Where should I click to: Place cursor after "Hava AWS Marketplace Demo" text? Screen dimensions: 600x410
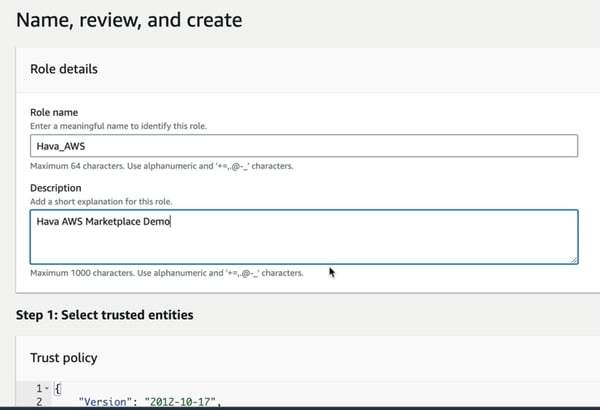[173, 222]
